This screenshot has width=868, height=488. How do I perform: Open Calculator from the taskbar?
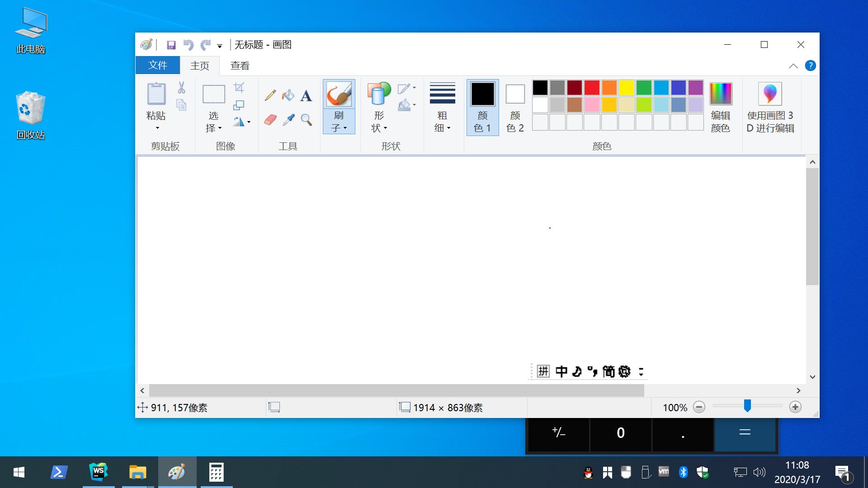[216, 472]
